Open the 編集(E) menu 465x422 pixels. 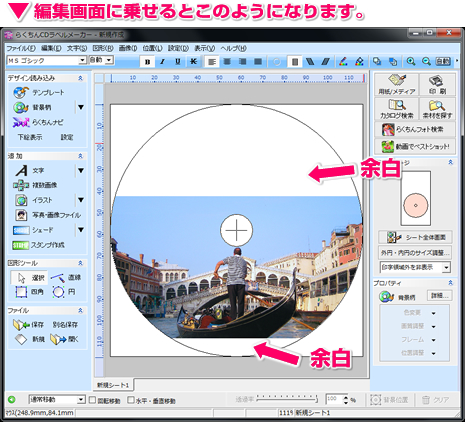pos(51,48)
